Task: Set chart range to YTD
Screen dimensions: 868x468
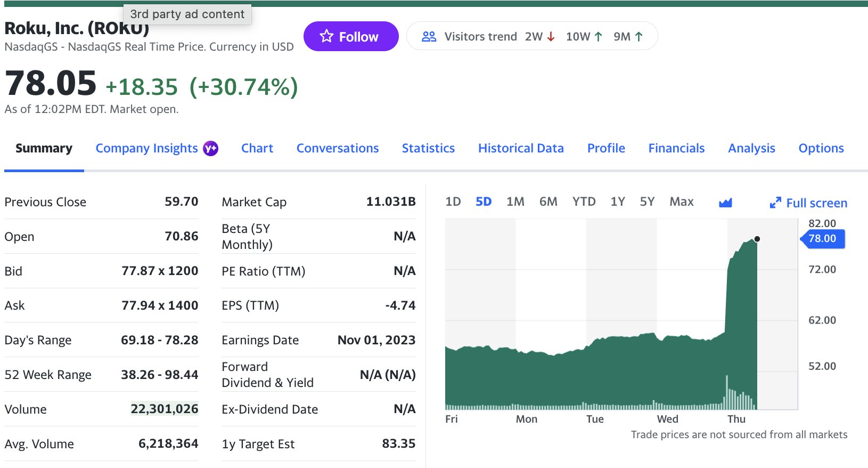Action: pos(584,201)
